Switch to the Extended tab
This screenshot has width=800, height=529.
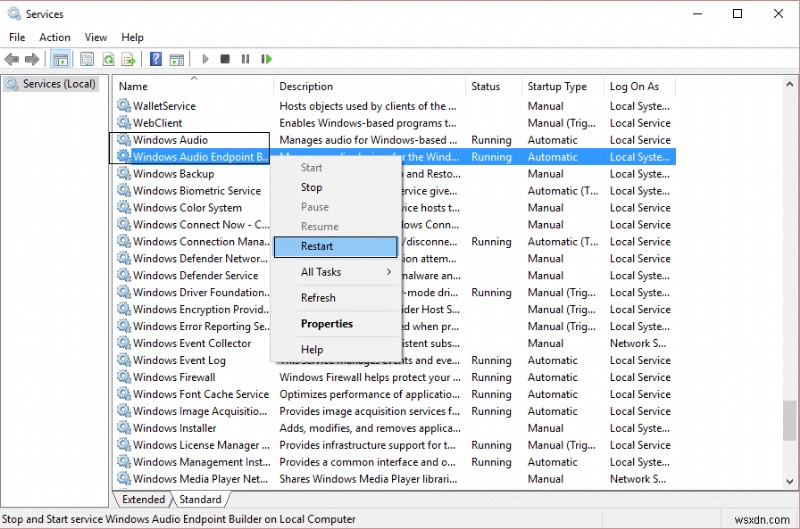(144, 499)
